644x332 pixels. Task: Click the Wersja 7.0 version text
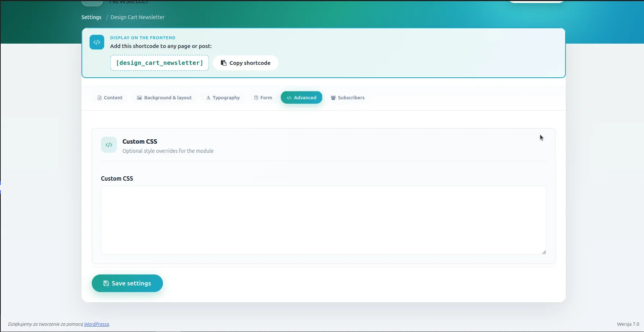coord(628,324)
